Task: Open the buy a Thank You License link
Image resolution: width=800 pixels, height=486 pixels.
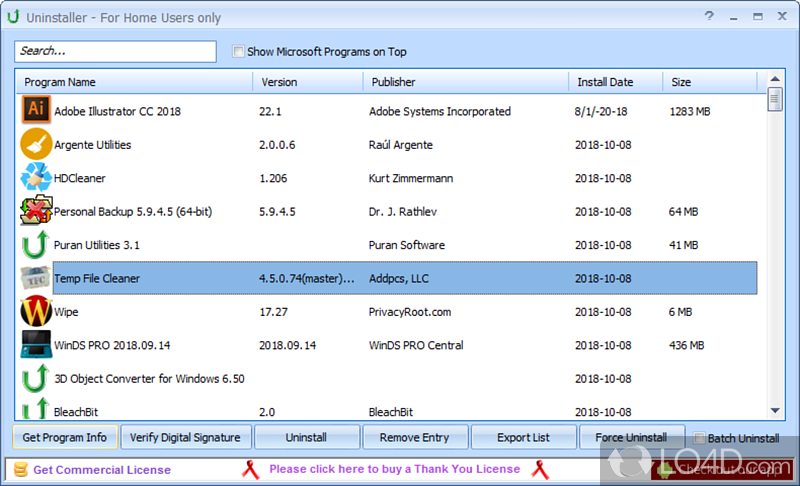Action: pos(395,469)
